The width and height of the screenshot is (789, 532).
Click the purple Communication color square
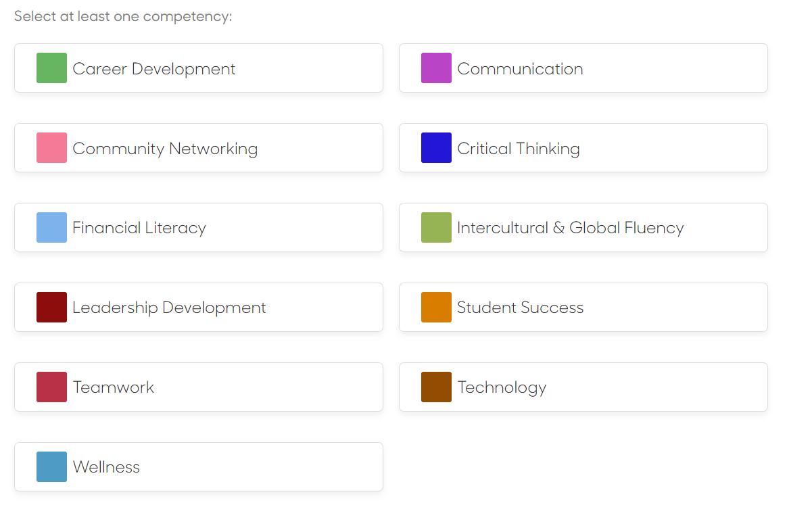(436, 68)
